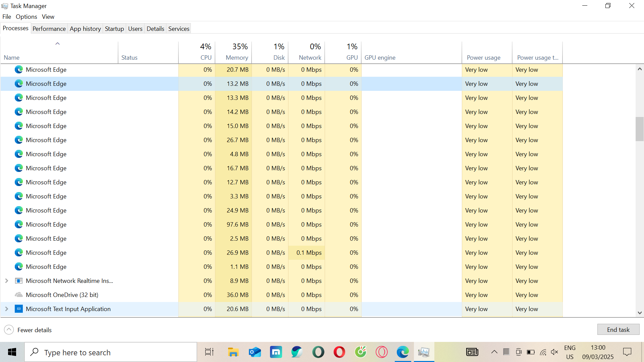
Task: Click the muted speaker volume tray icon
Action: 554,352
